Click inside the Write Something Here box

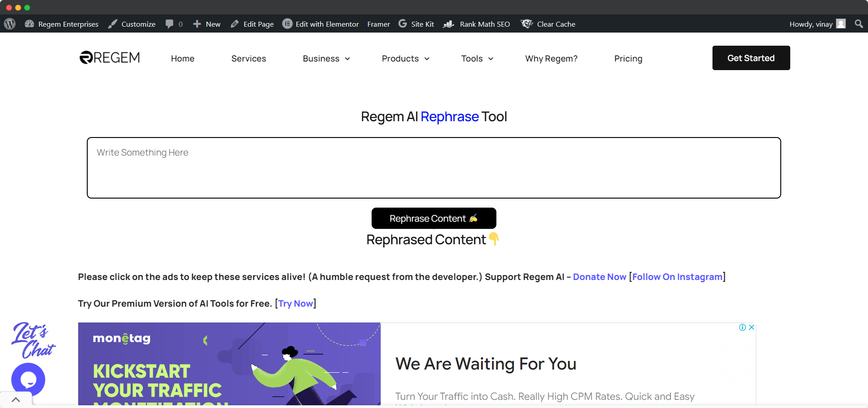click(434, 167)
